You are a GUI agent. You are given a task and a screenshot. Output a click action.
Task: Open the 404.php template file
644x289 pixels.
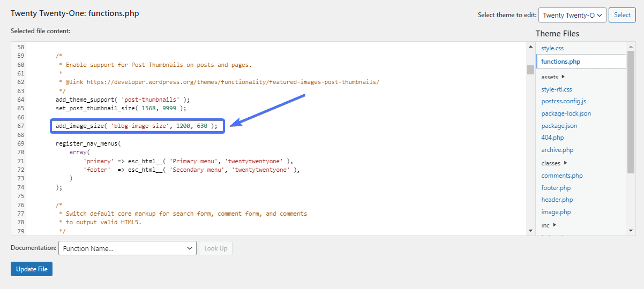552,138
